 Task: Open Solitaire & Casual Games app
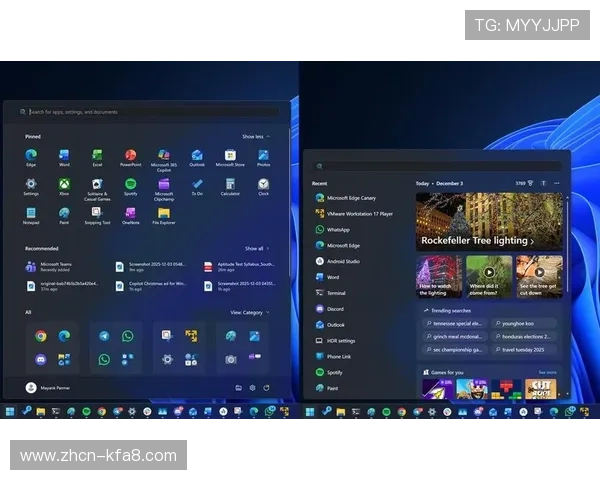click(x=97, y=186)
